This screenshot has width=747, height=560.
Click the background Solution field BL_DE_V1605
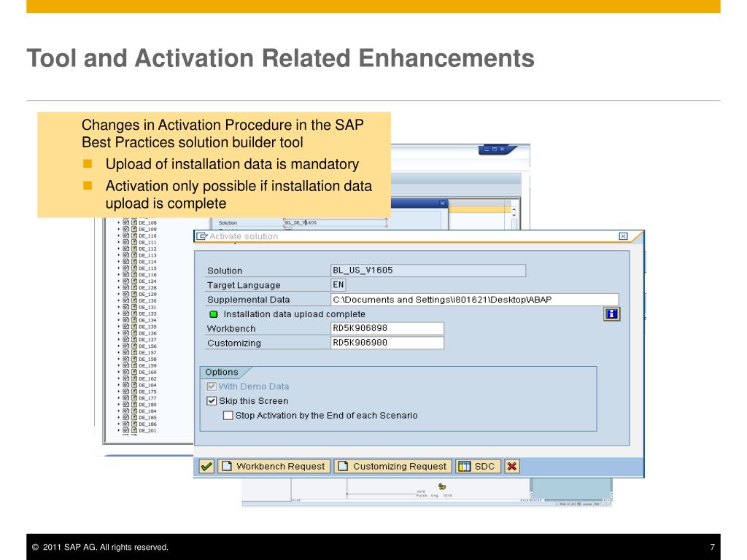click(x=335, y=222)
